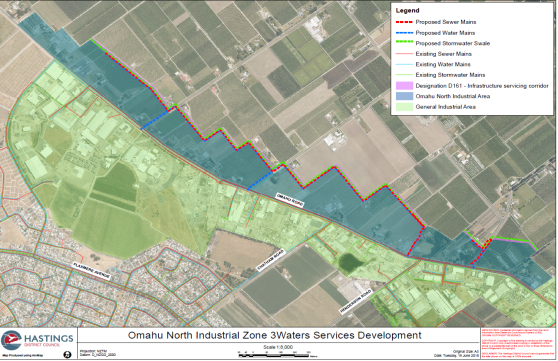Click the Existing Water Mains line symbol
The height and width of the screenshot is (361, 558).
click(x=404, y=64)
